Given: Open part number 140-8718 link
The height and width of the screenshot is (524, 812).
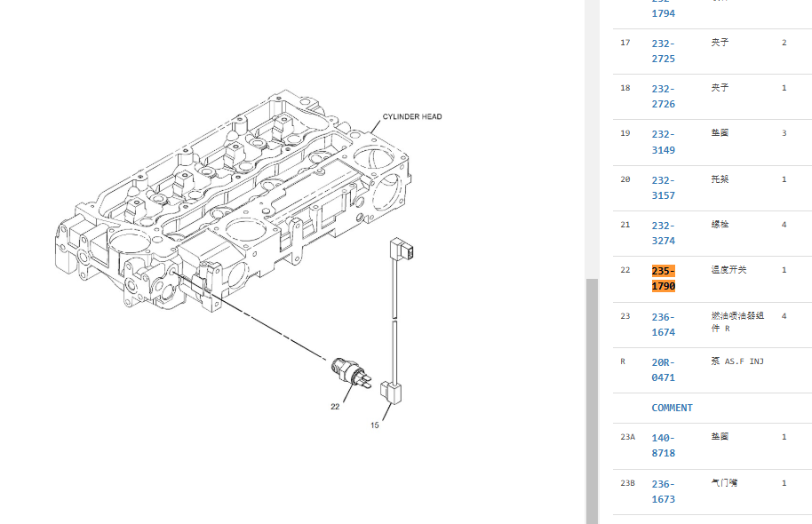Looking at the screenshot, I should (663, 445).
